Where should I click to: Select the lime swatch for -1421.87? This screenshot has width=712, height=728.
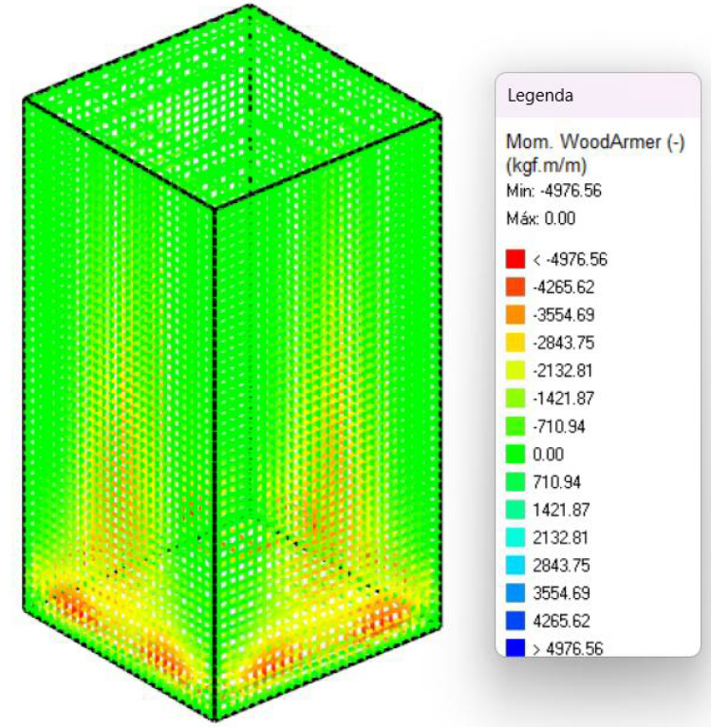(515, 399)
